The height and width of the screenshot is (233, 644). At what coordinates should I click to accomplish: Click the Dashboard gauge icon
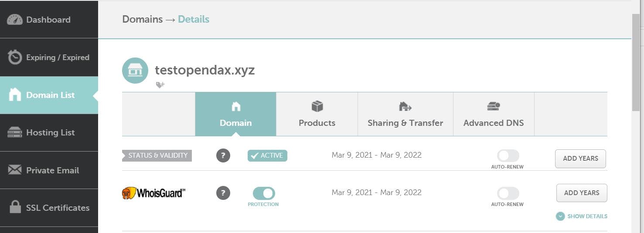15,20
